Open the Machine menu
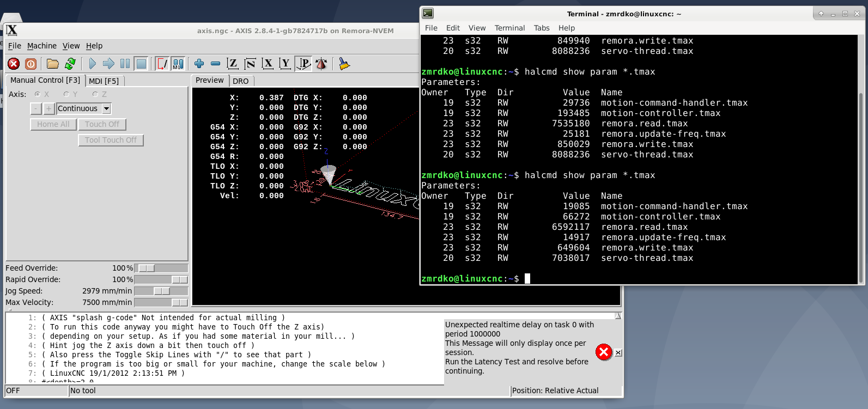This screenshot has width=868, height=409. tap(42, 46)
